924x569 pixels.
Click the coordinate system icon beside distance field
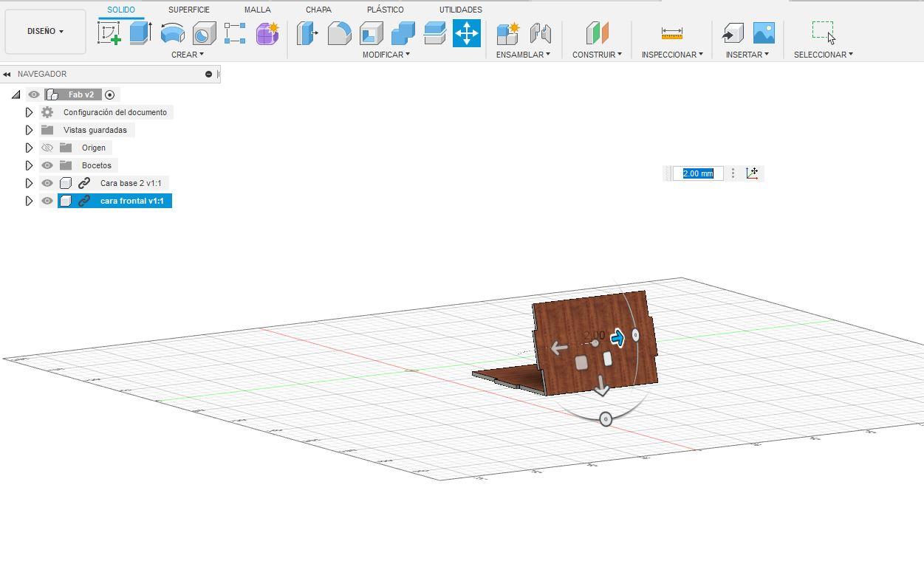(753, 173)
